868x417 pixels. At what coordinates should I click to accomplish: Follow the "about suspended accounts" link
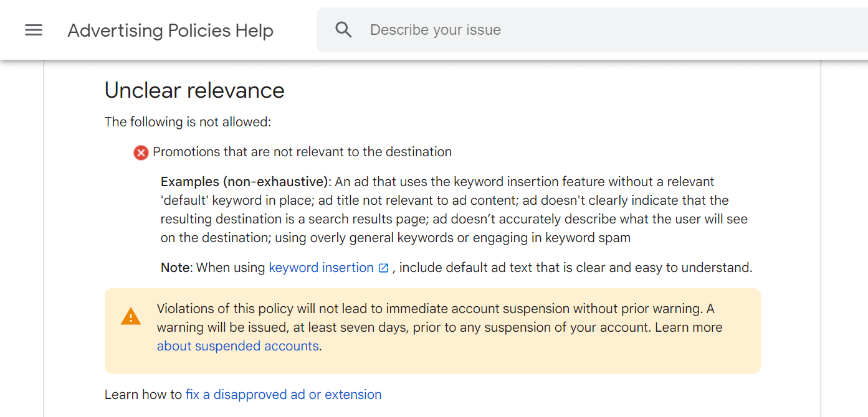pos(237,346)
